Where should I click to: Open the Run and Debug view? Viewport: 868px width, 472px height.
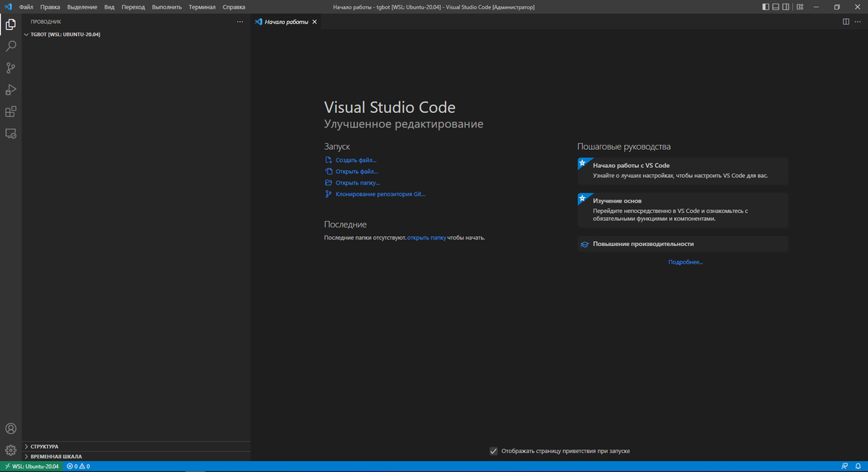(10, 89)
